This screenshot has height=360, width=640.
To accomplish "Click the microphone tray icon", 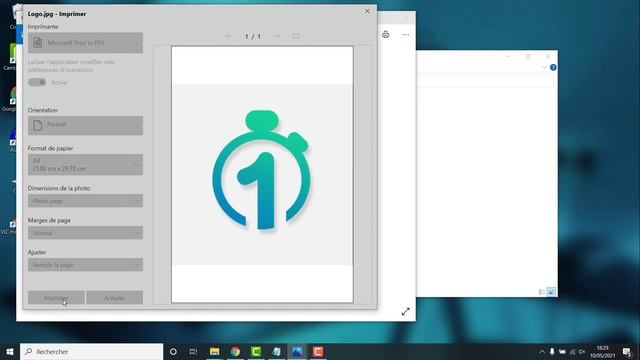I will coord(552,351).
